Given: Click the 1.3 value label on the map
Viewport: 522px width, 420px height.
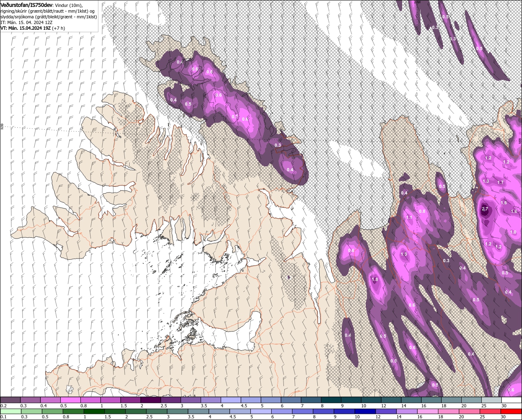Looking at the screenshot, I should (486, 181).
